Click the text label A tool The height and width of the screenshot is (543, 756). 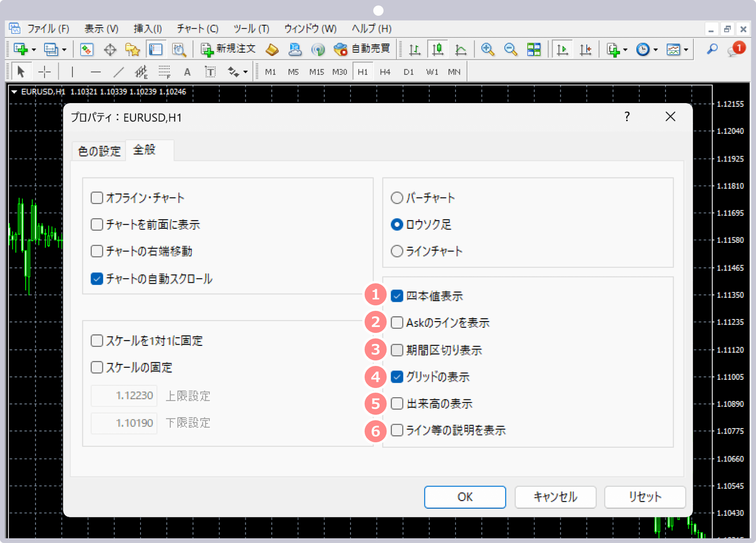pyautogui.click(x=187, y=72)
